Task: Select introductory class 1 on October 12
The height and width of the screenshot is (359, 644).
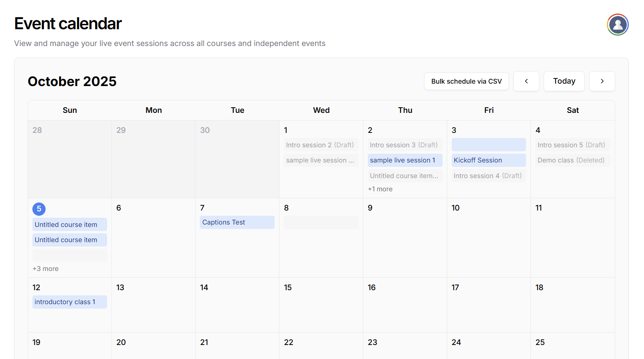Action: [x=70, y=302]
